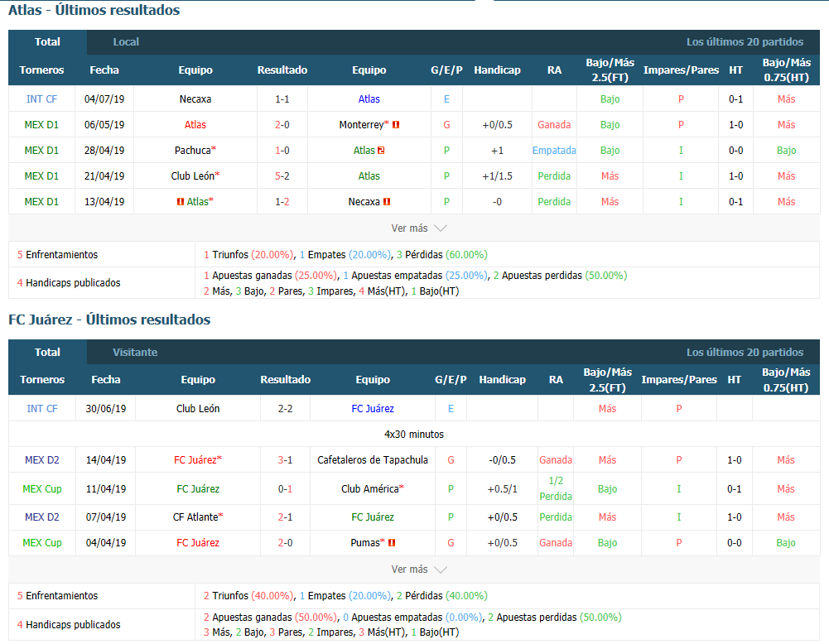This screenshot has width=829, height=644.
Task: Click '2 Triunfos (40.00%)' in FC Juárez summary
Action: pos(248,596)
